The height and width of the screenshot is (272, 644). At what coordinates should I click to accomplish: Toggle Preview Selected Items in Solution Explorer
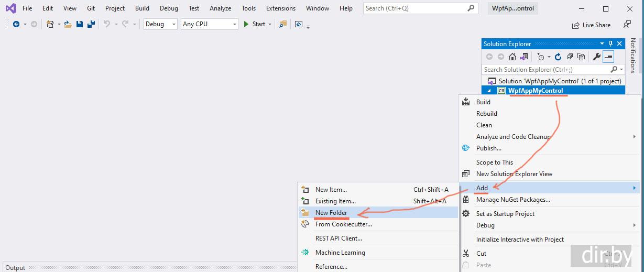(x=608, y=57)
